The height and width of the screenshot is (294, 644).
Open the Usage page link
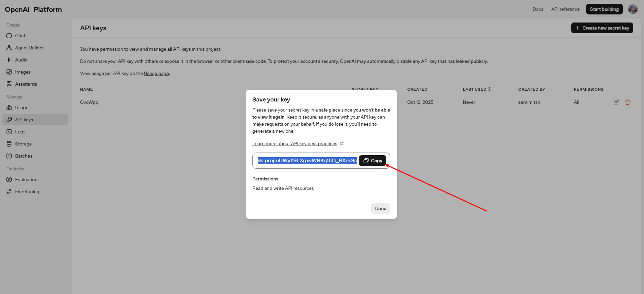click(156, 73)
